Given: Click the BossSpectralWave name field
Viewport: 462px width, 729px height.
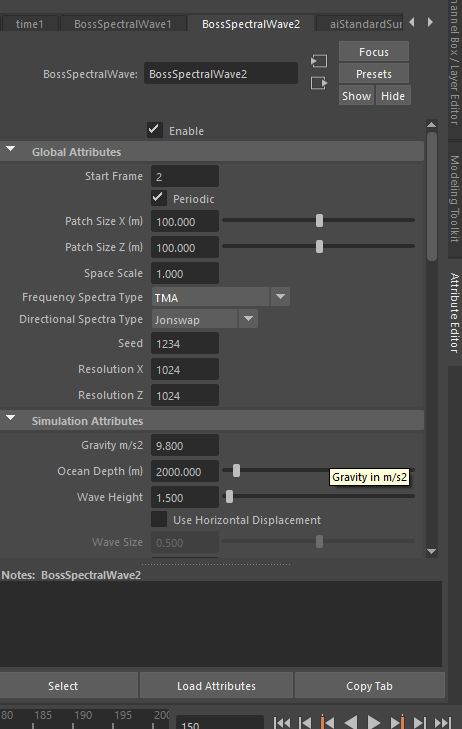Looking at the screenshot, I should tap(221, 73).
